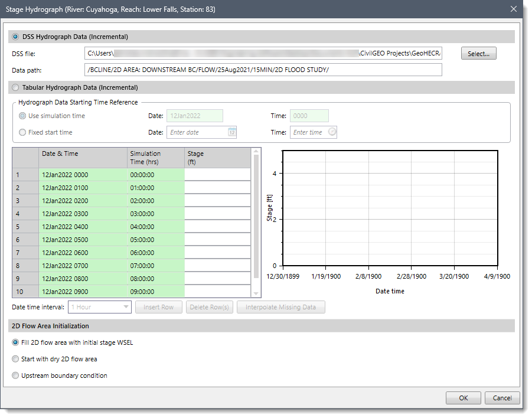Click the Cancel button
The width and height of the screenshot is (532, 418).
click(x=502, y=398)
